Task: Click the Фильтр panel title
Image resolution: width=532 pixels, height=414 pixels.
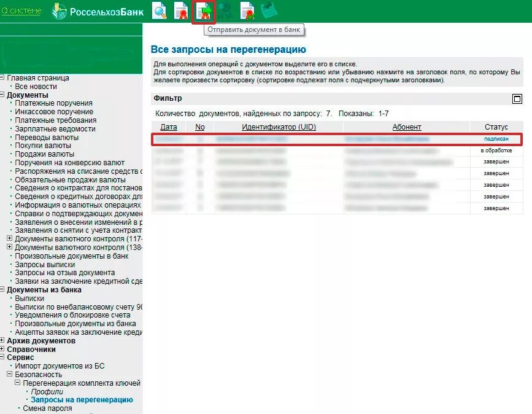Action: tap(168, 98)
